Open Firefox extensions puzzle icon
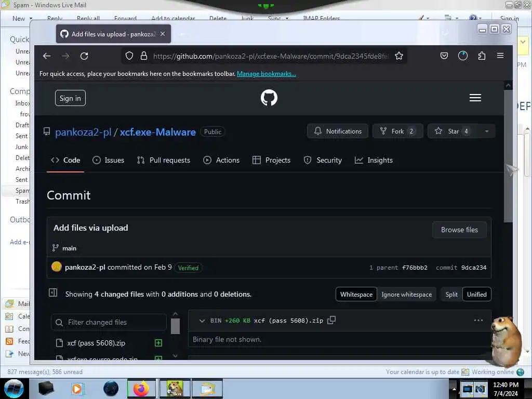Screen dimensions: 532x399 tap(482, 56)
